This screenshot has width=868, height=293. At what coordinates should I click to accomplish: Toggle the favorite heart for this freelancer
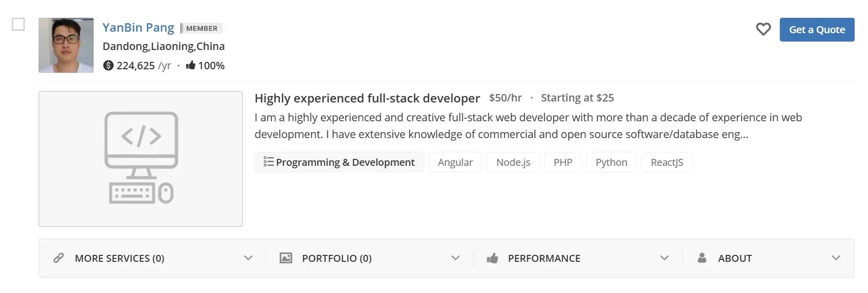764,29
